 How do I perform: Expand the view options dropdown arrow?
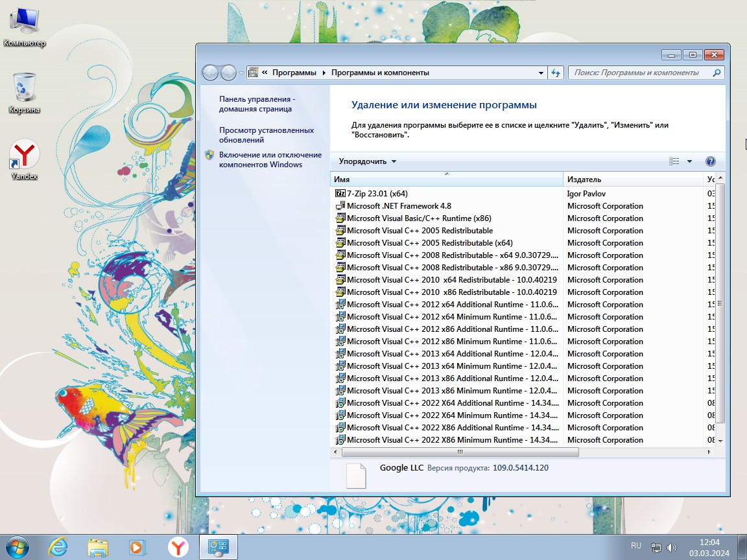point(689,161)
